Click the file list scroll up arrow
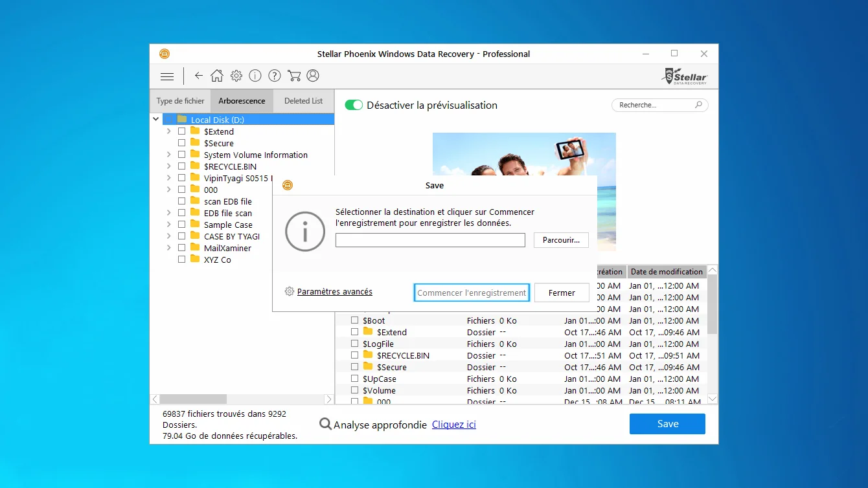 (x=713, y=270)
